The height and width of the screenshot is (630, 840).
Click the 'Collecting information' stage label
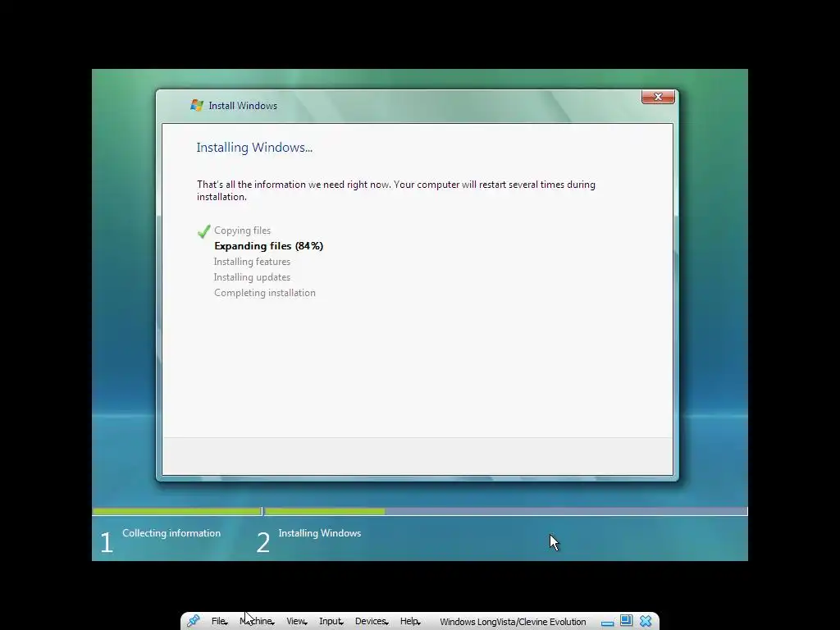171,533
